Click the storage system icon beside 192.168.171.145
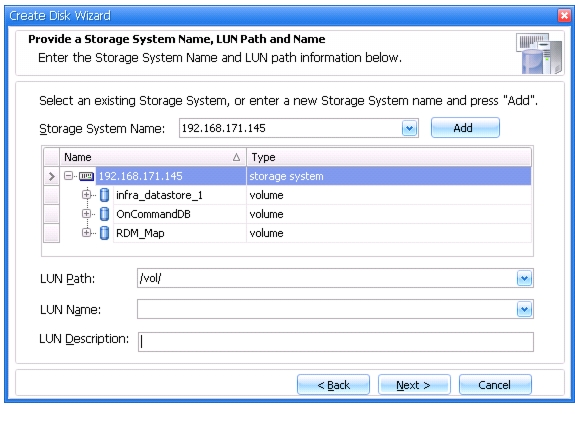Image resolution: width=575 pixels, height=432 pixels. point(86,176)
